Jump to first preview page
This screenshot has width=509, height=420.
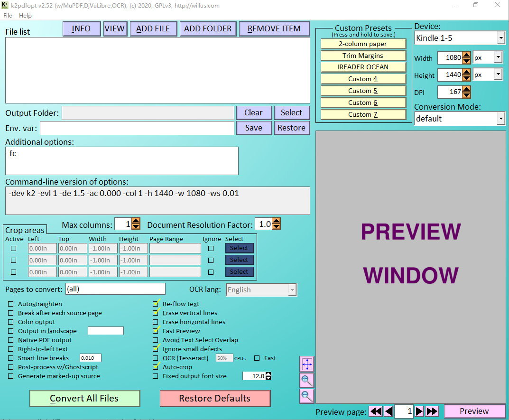point(375,411)
